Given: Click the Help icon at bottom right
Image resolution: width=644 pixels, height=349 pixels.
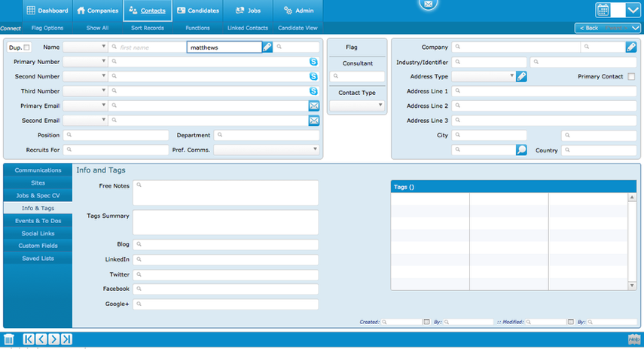Looking at the screenshot, I should tap(634, 339).
